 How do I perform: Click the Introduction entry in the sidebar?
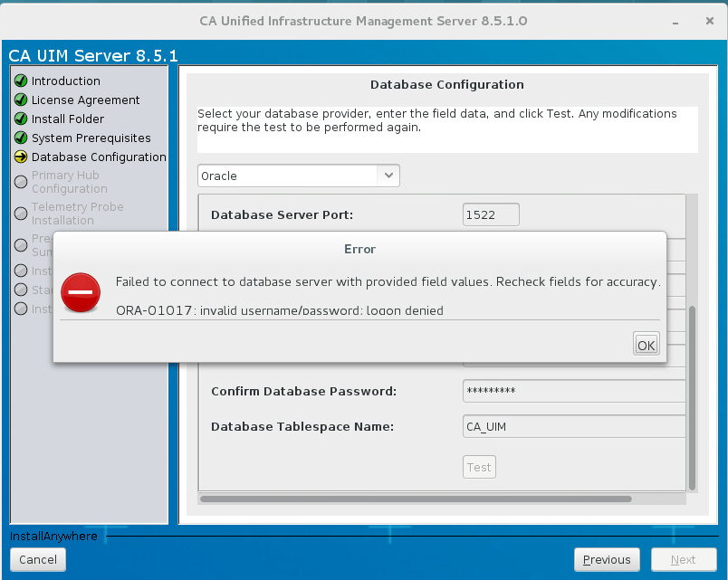66,81
